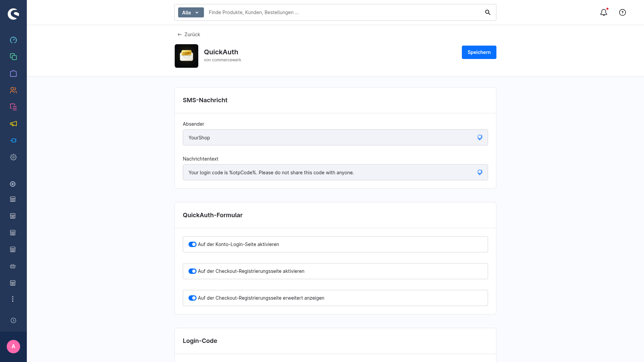Open the Settings gear icon

pyautogui.click(x=13, y=157)
